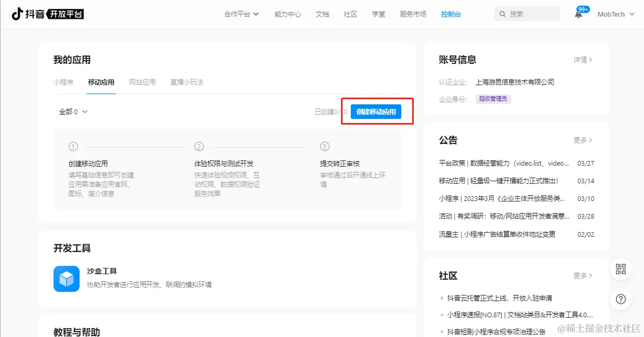Image resolution: width=644 pixels, height=337 pixels.
Task: Click step one 创建移动应用 heading
Action: point(88,163)
